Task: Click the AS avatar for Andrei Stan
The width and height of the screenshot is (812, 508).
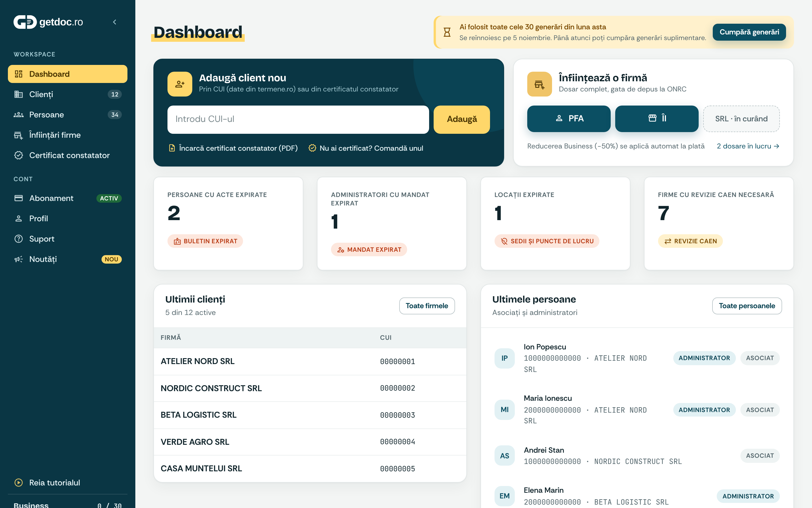Action: 504,456
